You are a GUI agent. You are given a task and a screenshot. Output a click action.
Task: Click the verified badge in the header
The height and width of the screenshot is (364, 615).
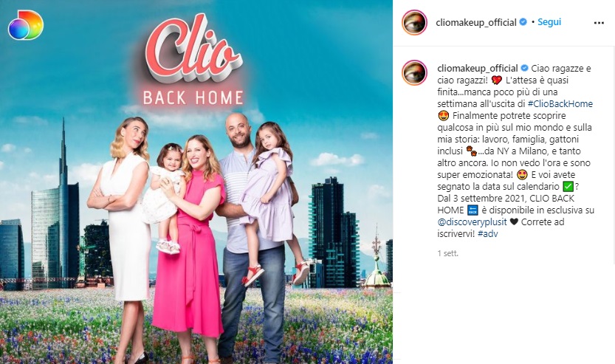pyautogui.click(x=523, y=22)
